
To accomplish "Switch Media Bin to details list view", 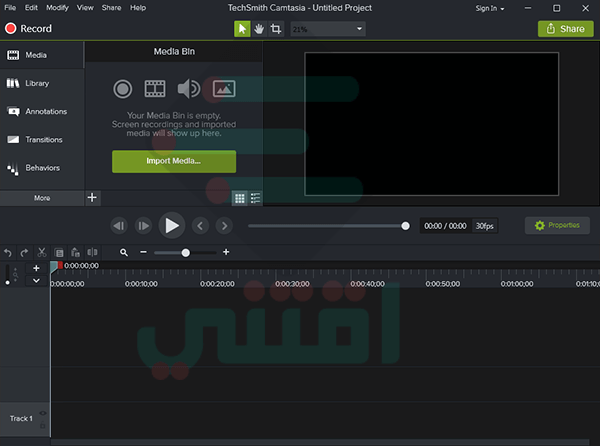I will click(x=255, y=198).
